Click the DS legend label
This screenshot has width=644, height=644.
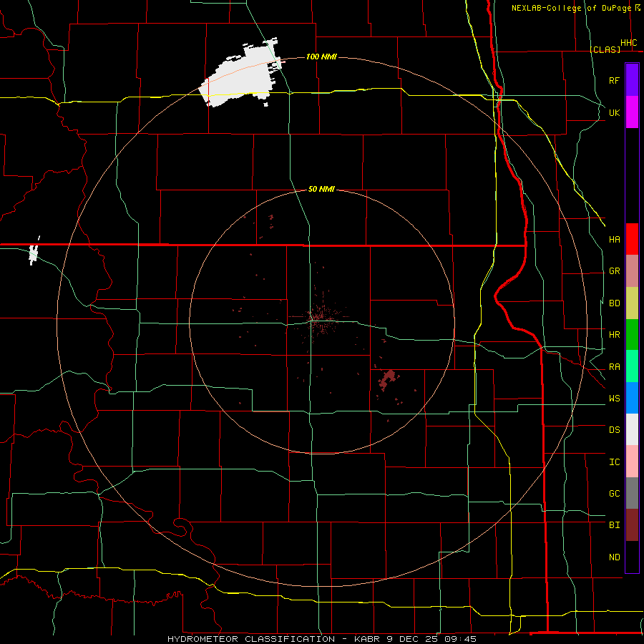point(615,430)
